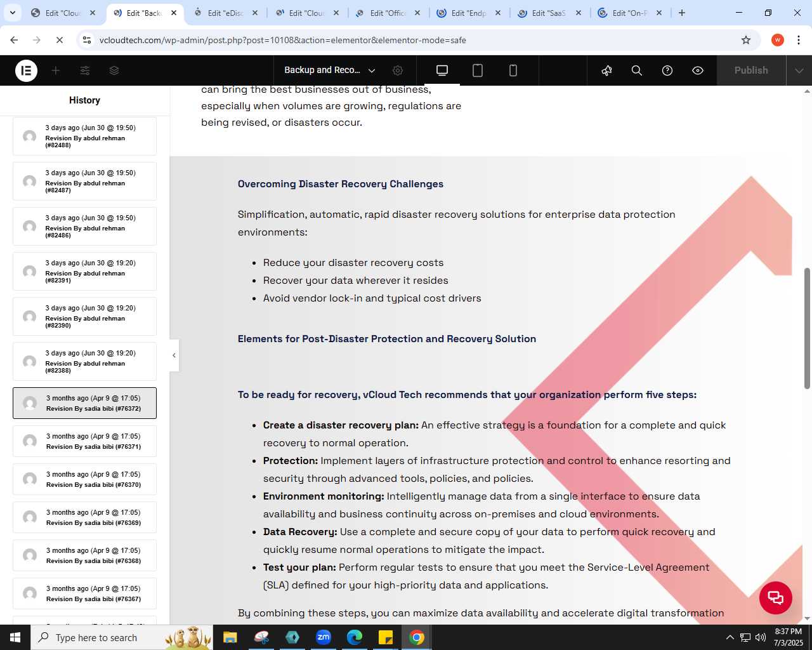Image resolution: width=812 pixels, height=650 pixels.
Task: Preview changes with the eye icon
Action: point(698,70)
